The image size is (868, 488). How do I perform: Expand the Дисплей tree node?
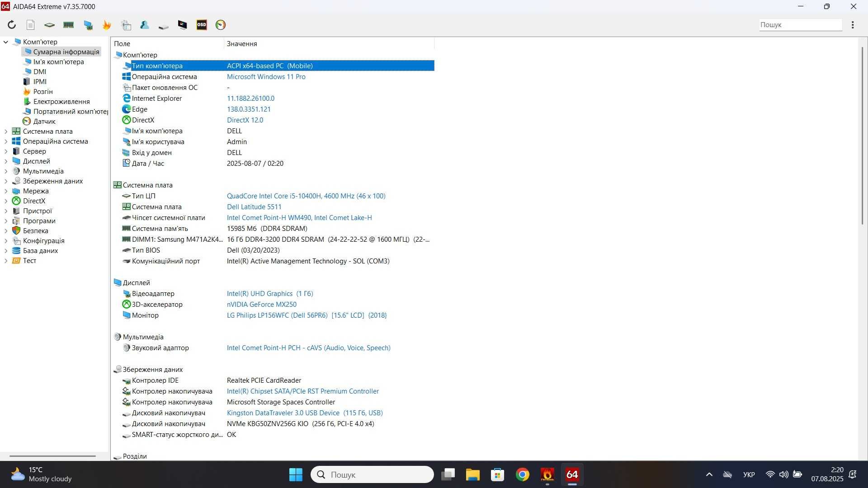(6, 161)
